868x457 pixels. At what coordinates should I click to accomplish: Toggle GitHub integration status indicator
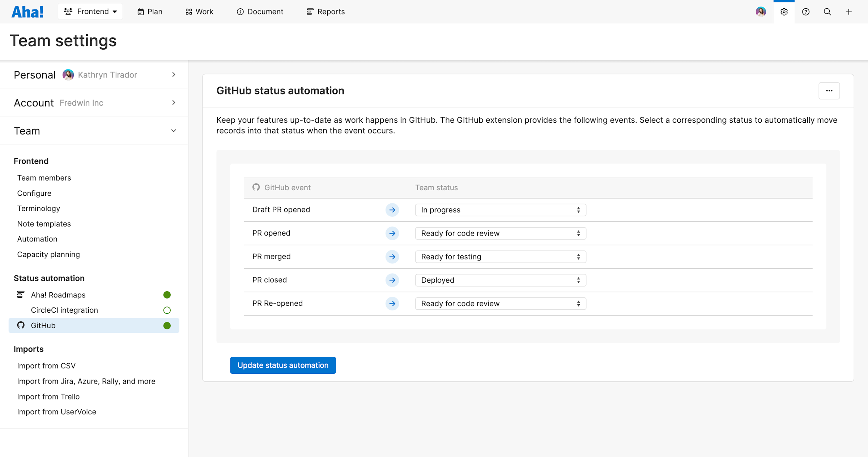[167, 326]
